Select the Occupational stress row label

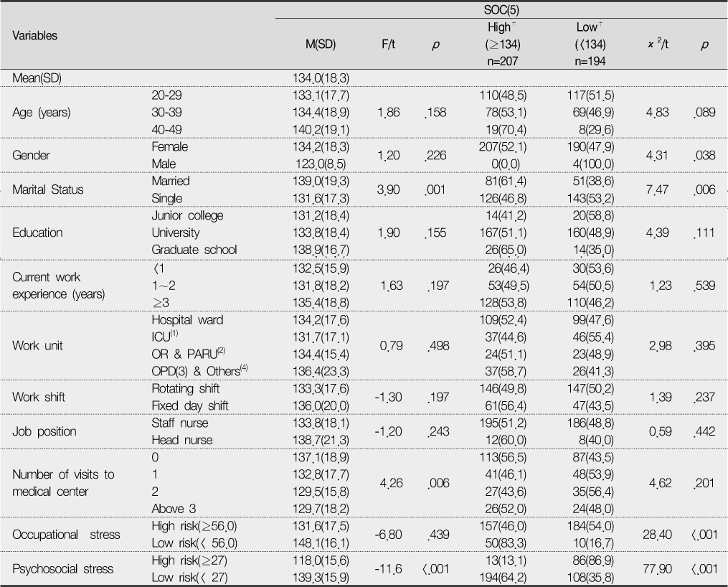(66, 535)
